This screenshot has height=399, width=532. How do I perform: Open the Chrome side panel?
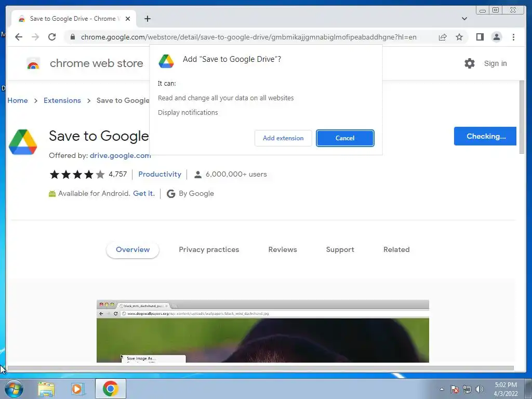pyautogui.click(x=480, y=37)
